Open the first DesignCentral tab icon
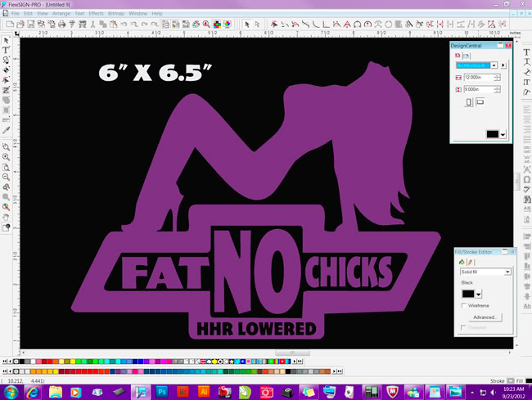Screen dimensions: 532x400 [458, 56]
